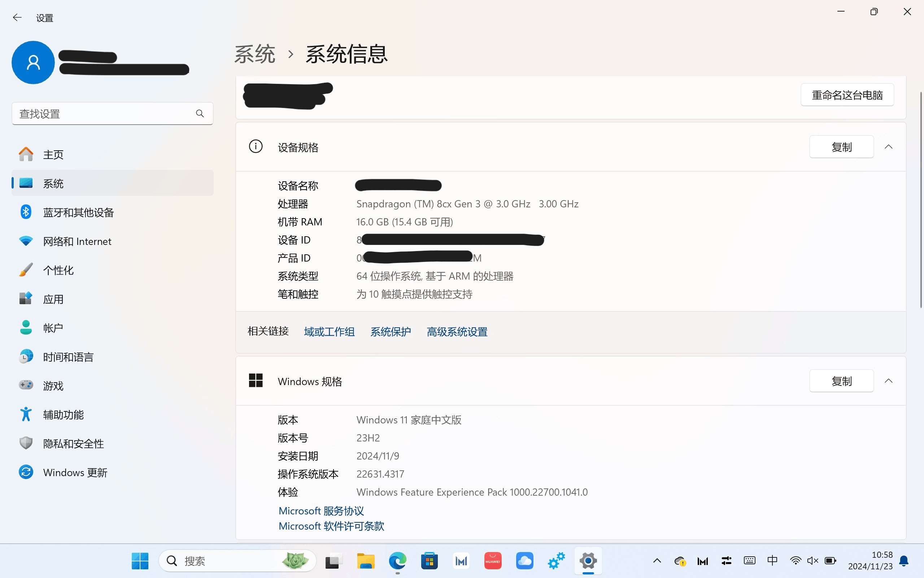Open the user account avatar

(33, 62)
